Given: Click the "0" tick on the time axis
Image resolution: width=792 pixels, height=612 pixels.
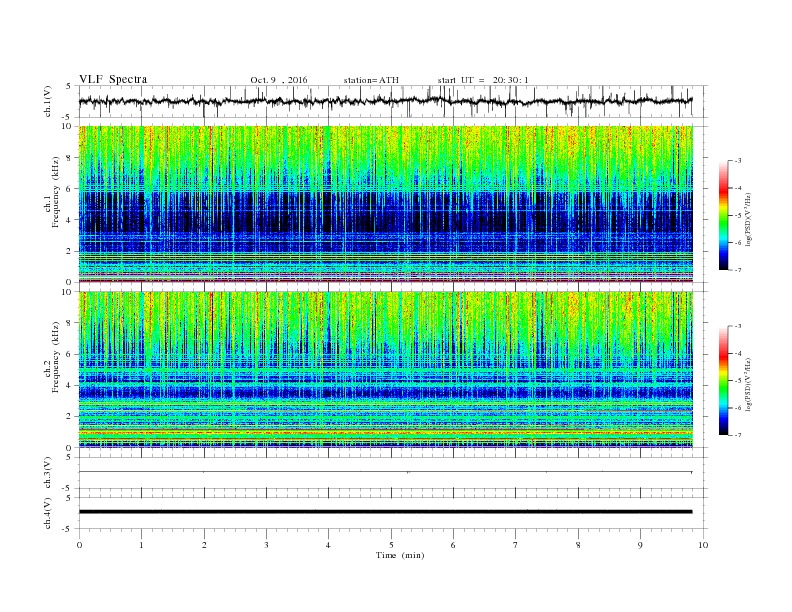Looking at the screenshot, I should click(x=79, y=545).
